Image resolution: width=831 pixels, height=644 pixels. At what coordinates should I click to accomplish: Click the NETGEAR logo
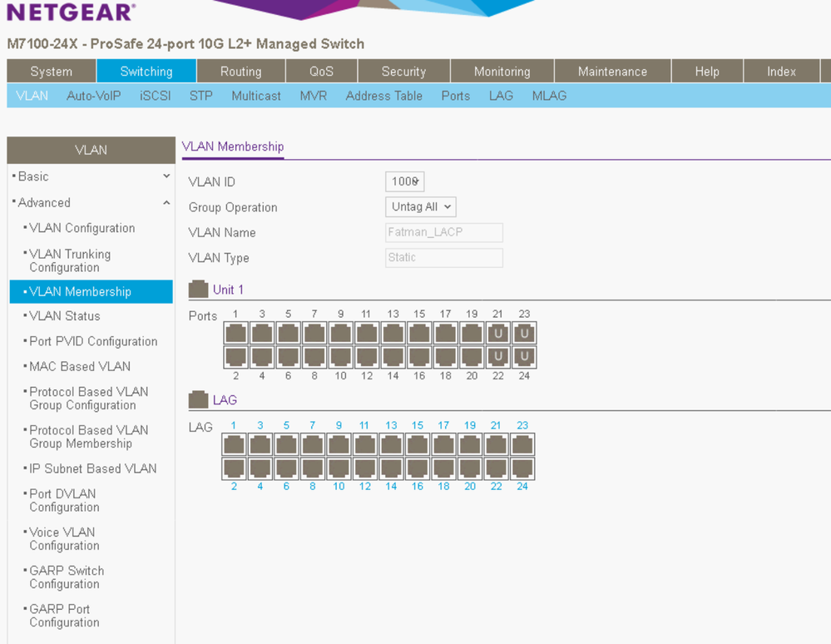click(71, 12)
